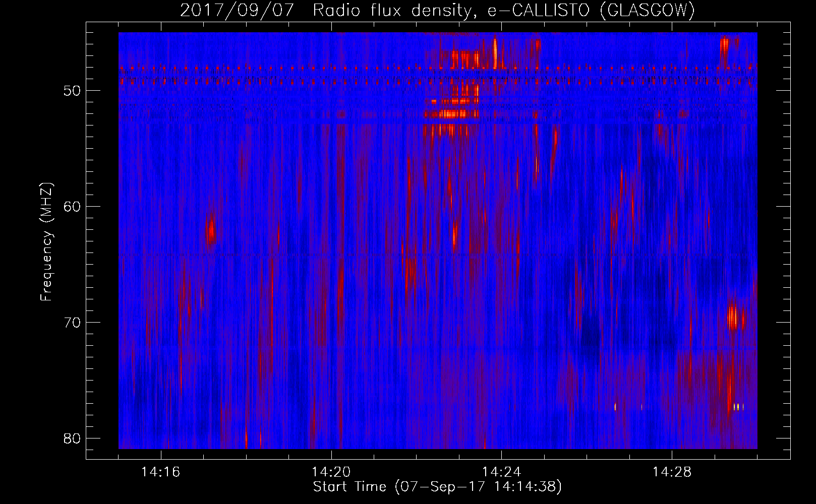Click the plot title 'Radio flux density, e-CALLISTO (GLASGOW)'
Image resolution: width=816 pixels, height=504 pixels.
[504, 11]
